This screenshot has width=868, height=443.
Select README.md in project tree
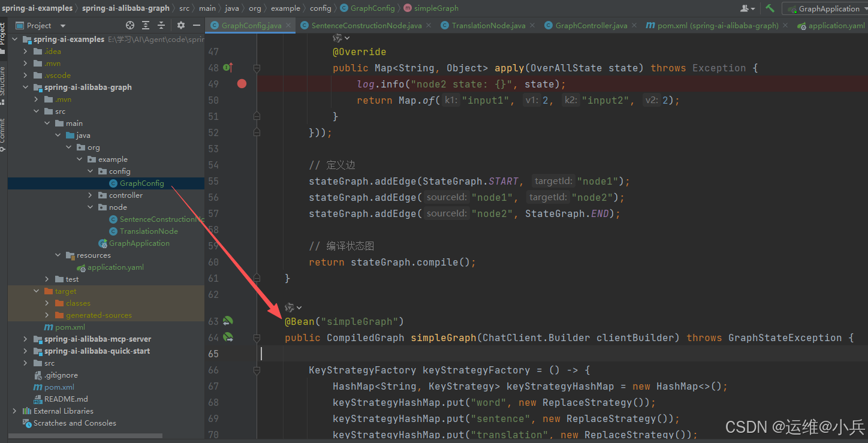[66, 399]
